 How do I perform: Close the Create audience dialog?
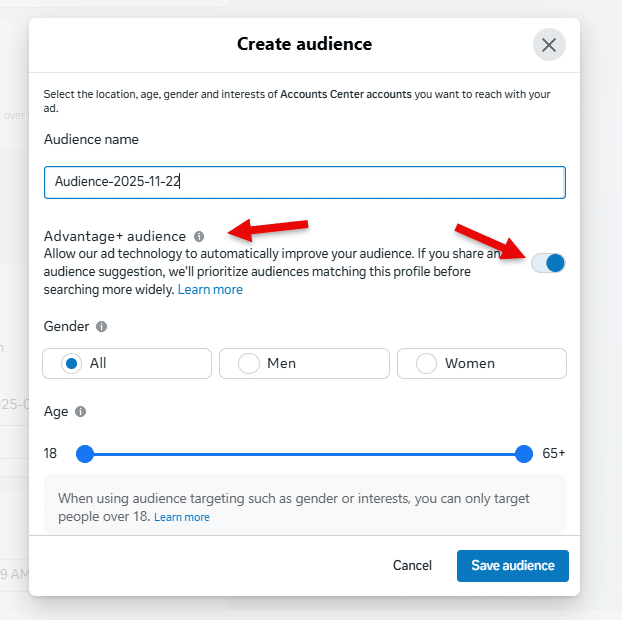pyautogui.click(x=548, y=45)
